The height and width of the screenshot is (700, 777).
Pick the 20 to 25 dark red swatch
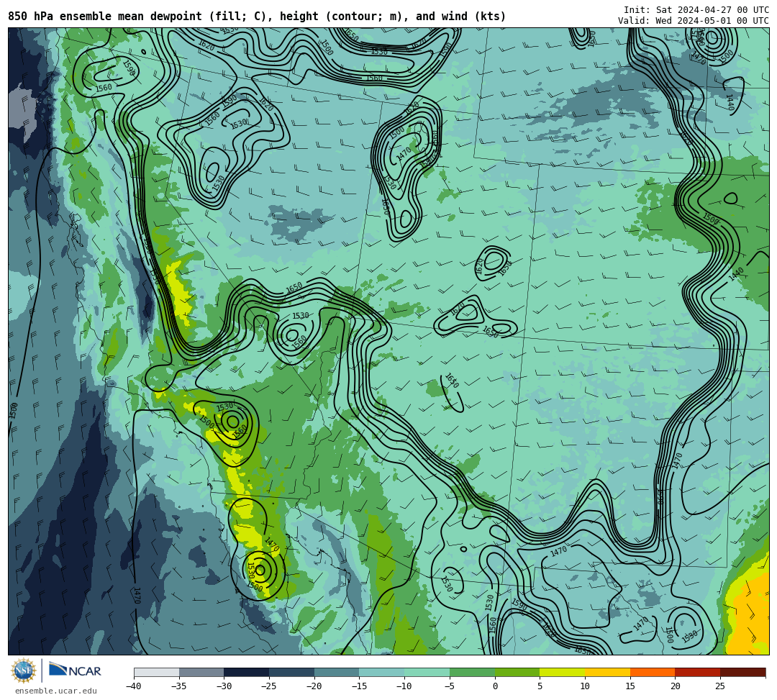pos(698,672)
